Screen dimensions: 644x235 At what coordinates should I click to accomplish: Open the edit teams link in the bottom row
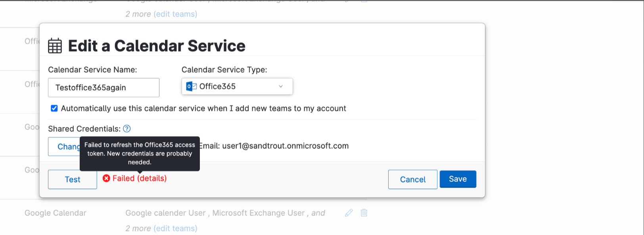[x=175, y=229]
